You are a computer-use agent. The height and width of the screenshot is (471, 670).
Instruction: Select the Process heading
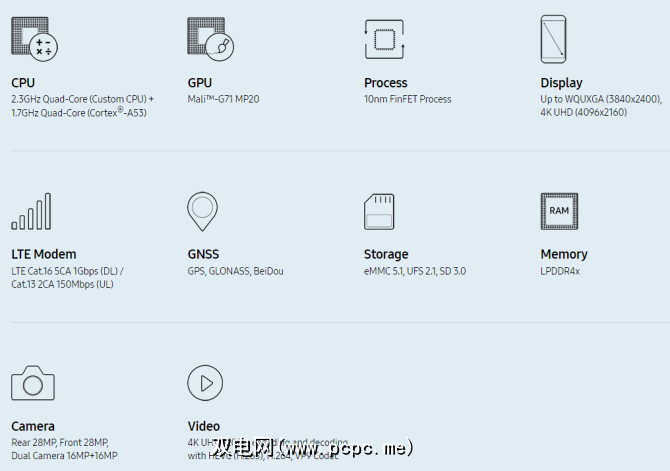pyautogui.click(x=386, y=83)
